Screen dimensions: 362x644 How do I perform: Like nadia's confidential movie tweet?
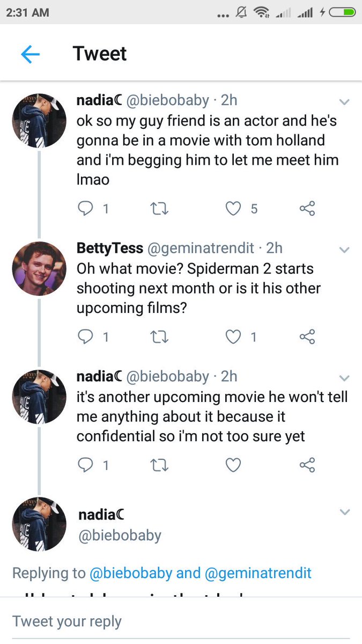[233, 465]
